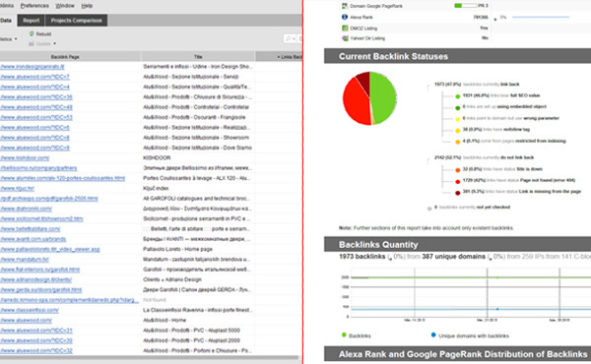
Task: Click the dark red Link is missing dot
Action: [x=458, y=193]
